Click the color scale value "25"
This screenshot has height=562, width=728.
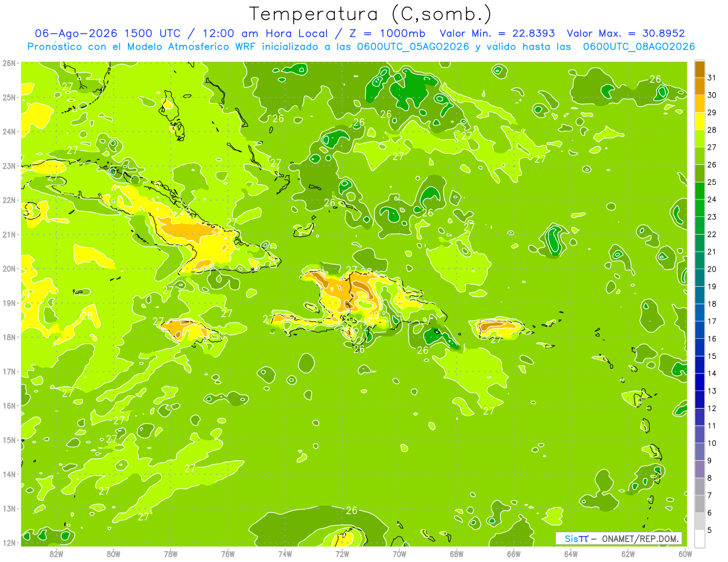(x=712, y=182)
